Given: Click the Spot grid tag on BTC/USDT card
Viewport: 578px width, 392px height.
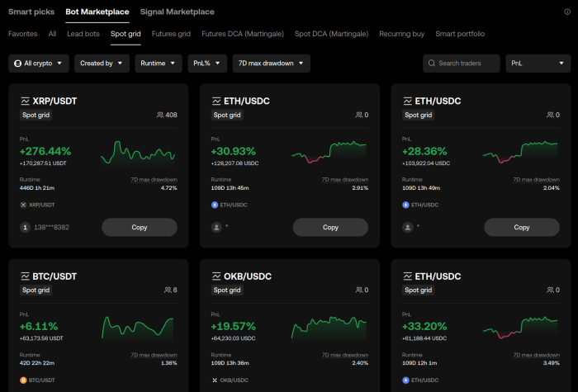Looking at the screenshot, I should pyautogui.click(x=36, y=290).
